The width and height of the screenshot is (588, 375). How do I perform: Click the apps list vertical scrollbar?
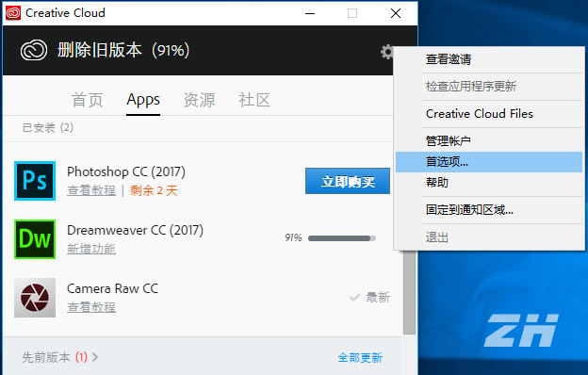click(x=409, y=292)
